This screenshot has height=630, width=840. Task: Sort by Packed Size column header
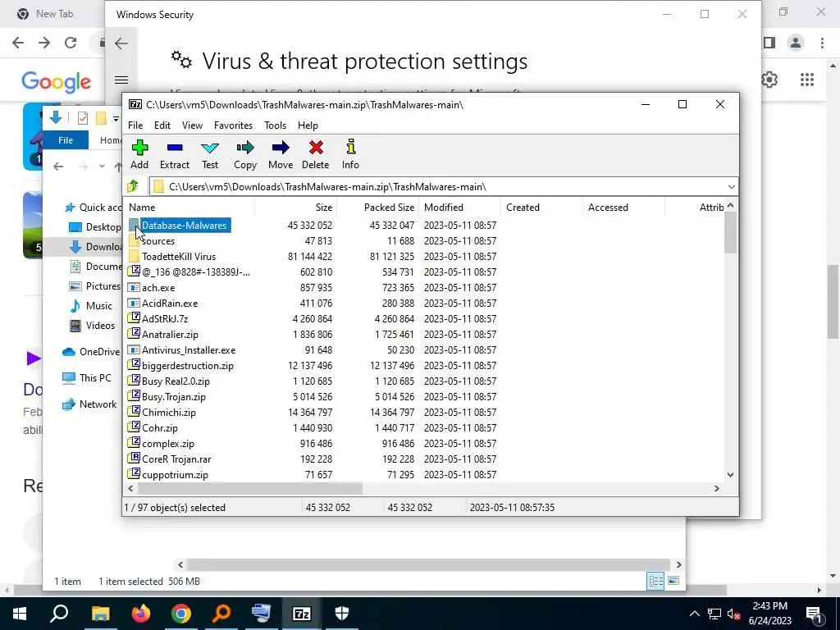pyautogui.click(x=377, y=208)
